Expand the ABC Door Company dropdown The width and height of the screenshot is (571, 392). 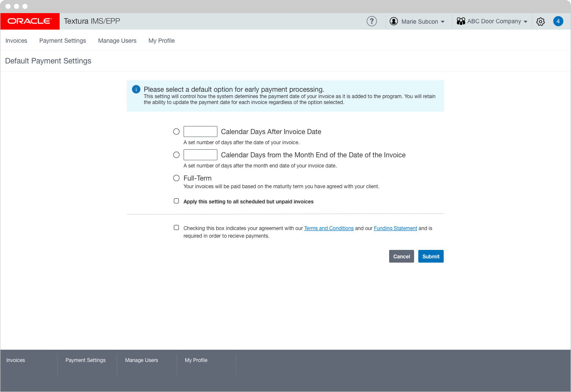[525, 22]
